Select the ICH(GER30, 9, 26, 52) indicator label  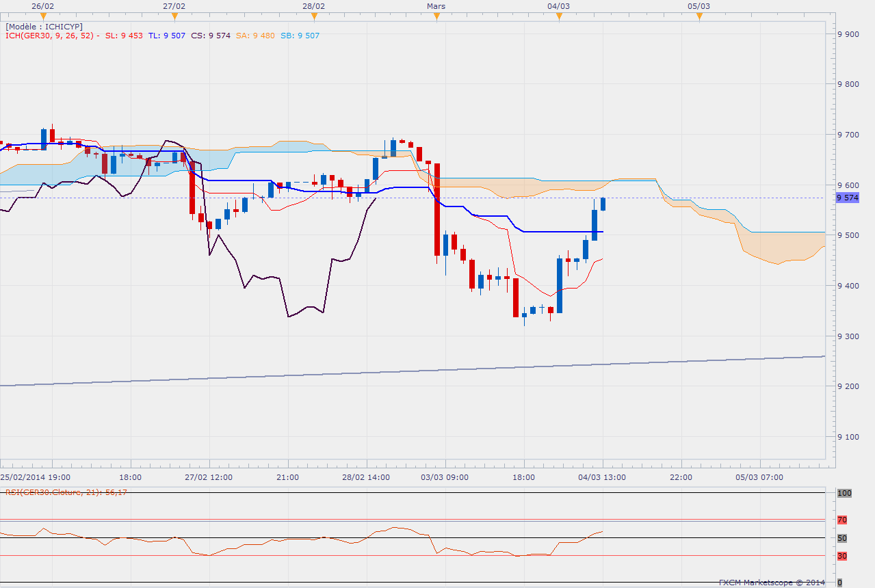(51, 36)
